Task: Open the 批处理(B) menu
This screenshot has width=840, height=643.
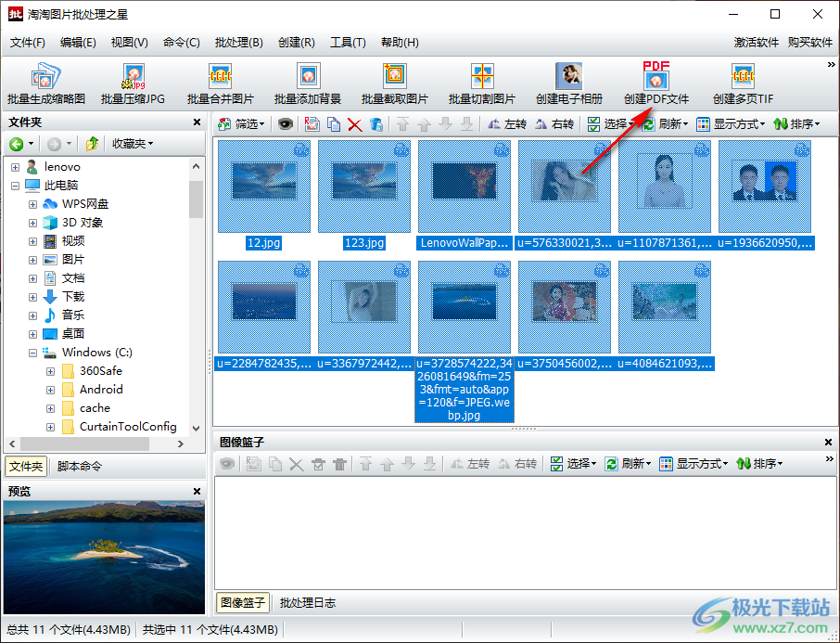Action: 238,43
